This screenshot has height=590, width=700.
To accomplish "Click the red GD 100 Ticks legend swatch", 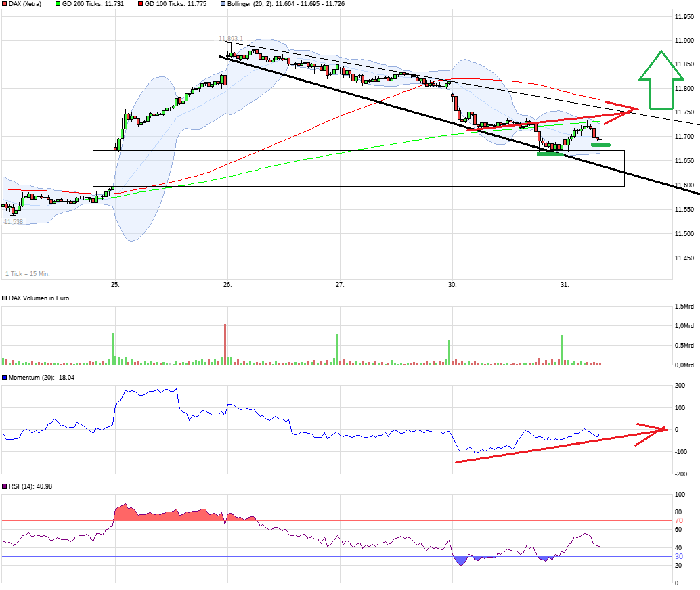I will click(141, 4).
